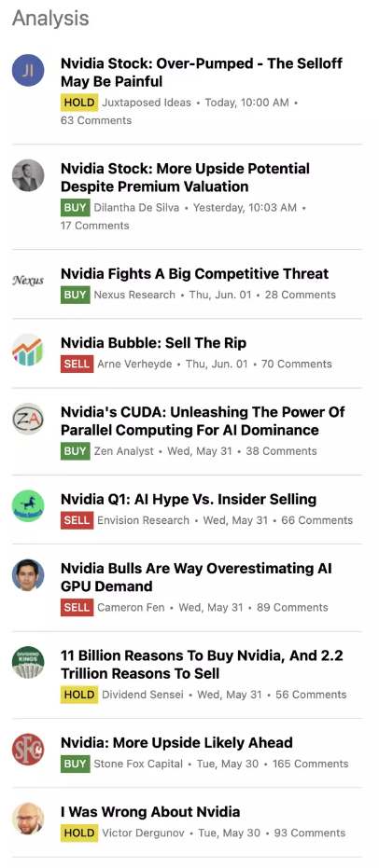
Task: Open 'Nvidia Bubble: Sell The Rip' article
Action: [153, 343]
